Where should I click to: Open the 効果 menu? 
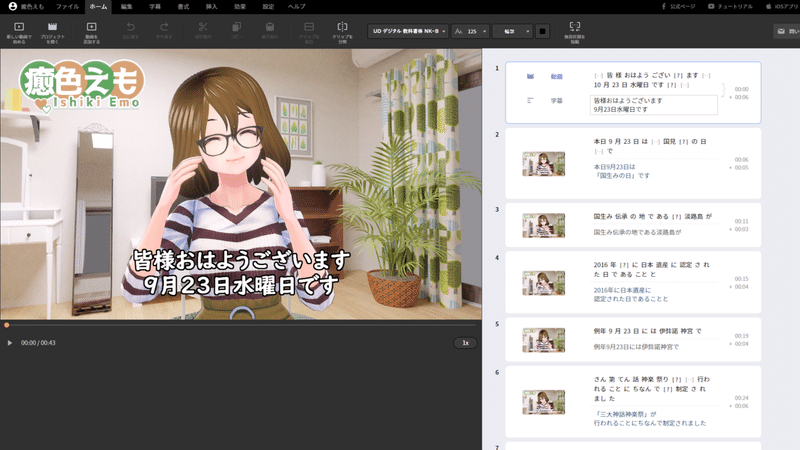[240, 7]
